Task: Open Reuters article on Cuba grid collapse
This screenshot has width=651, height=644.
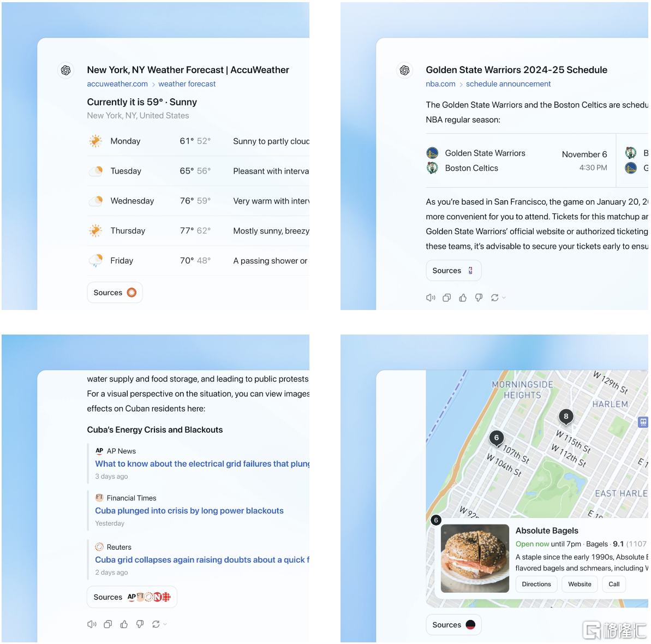Action: tap(202, 560)
